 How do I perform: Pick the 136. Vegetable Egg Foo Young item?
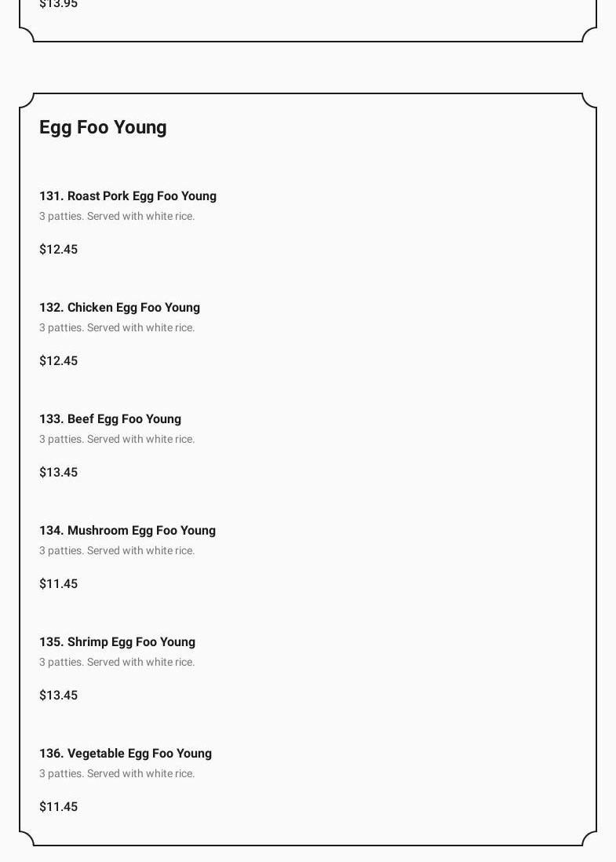pyautogui.click(x=126, y=754)
